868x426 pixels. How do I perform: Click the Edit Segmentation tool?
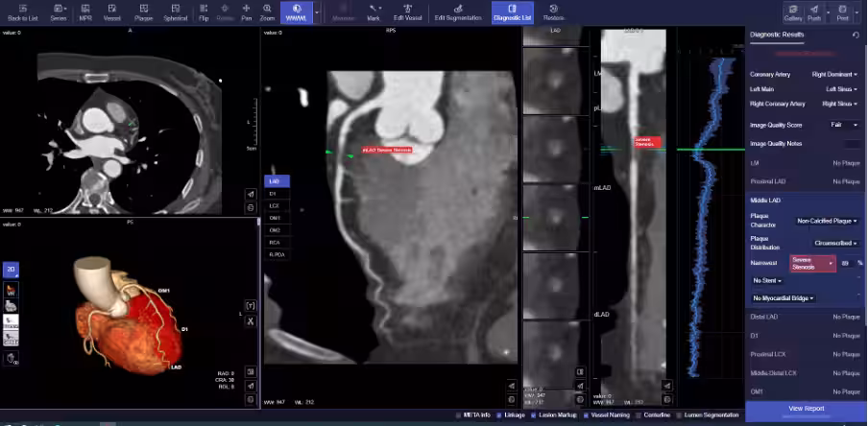[458, 11]
